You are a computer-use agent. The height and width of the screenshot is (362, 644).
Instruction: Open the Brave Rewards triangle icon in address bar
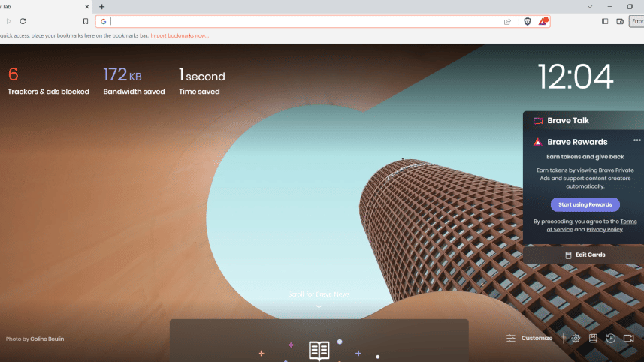(543, 21)
